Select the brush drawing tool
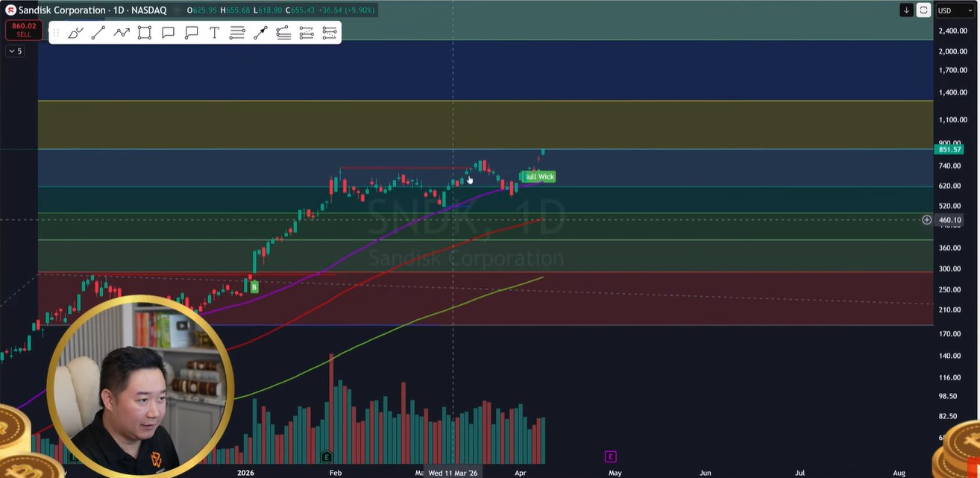Screen dimensions: 980x478 pos(75,33)
